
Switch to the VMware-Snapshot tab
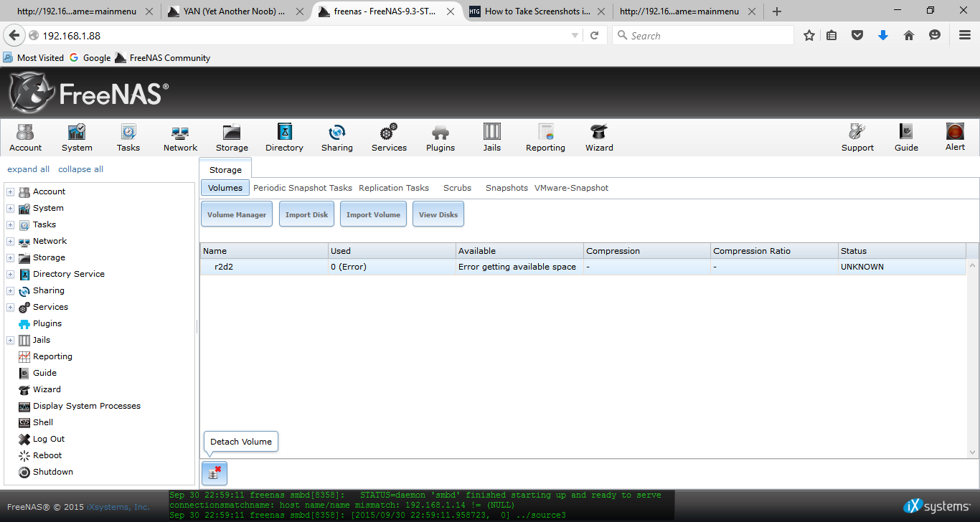[x=571, y=188]
